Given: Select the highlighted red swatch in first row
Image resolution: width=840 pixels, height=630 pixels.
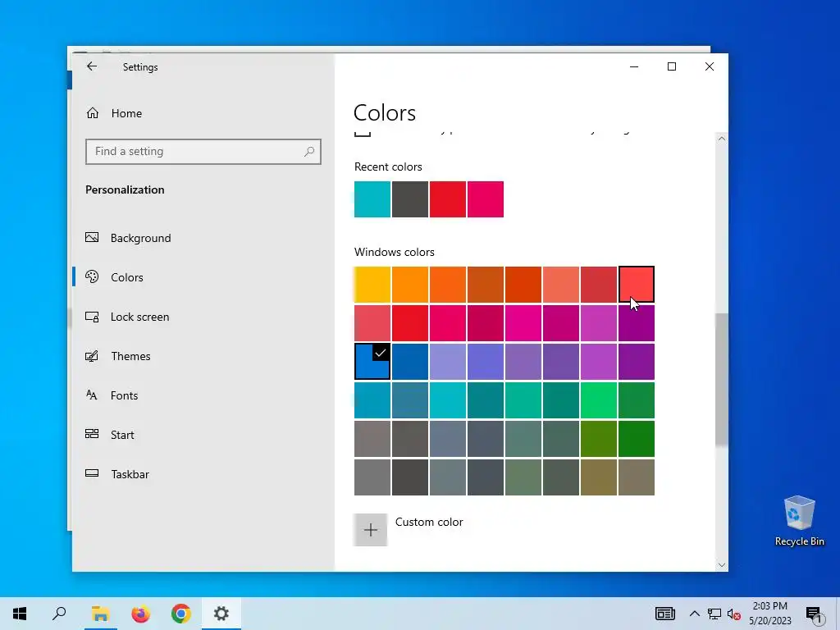Looking at the screenshot, I should click(637, 285).
